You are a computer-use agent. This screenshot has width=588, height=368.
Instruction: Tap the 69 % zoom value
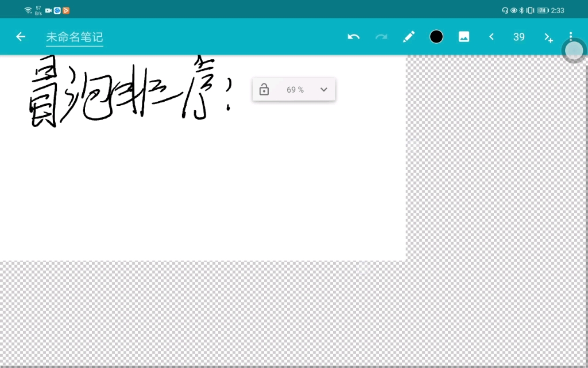click(295, 89)
